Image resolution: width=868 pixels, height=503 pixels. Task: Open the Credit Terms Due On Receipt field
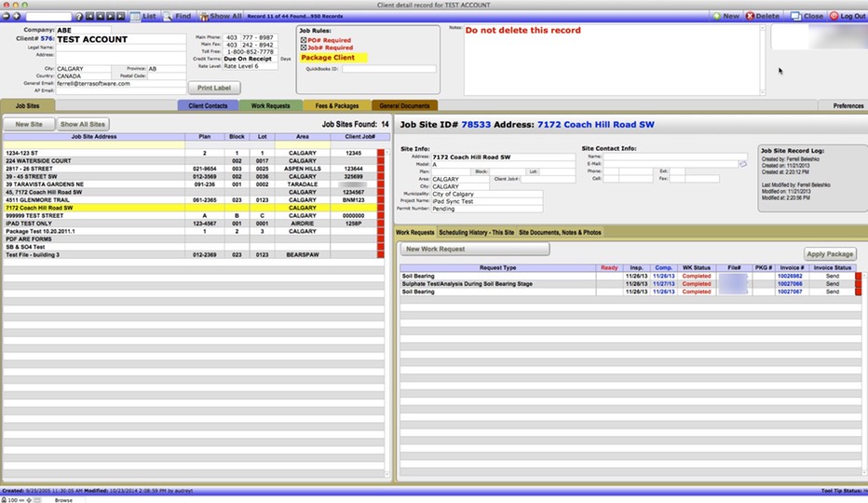(x=251, y=59)
